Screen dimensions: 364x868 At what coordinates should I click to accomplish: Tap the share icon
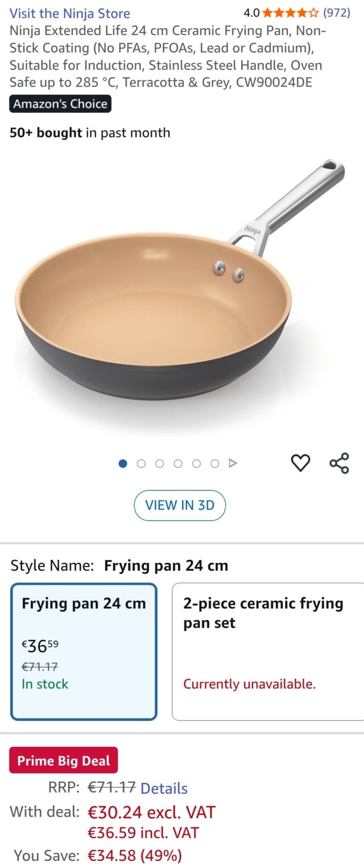tap(339, 463)
